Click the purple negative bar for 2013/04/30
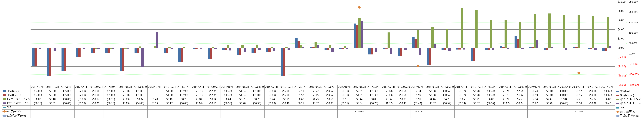This screenshot has height=118, width=644. pos(142,57)
